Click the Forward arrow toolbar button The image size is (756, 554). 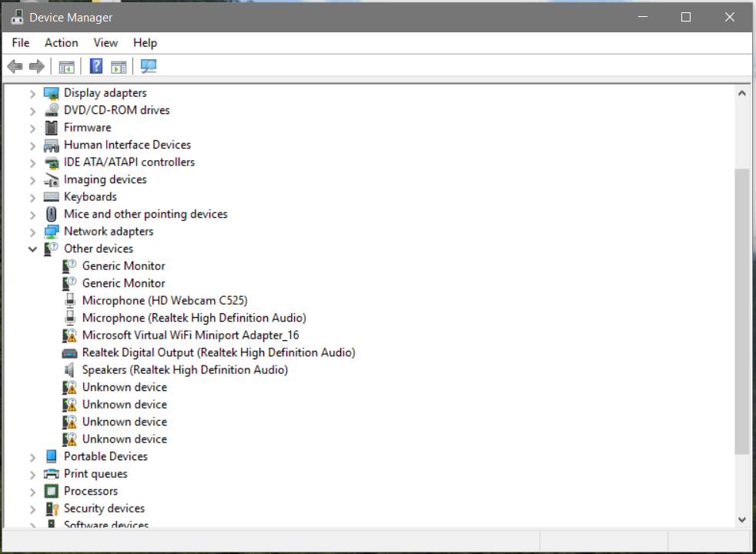click(37, 66)
